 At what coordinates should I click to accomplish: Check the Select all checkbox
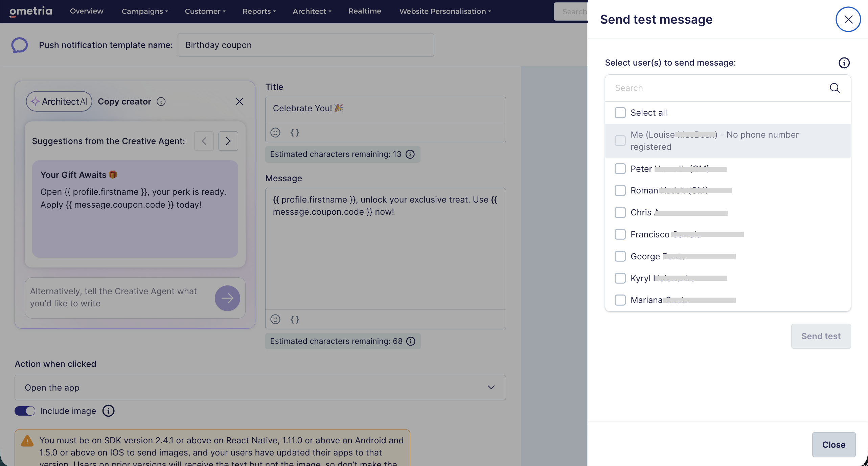620,113
